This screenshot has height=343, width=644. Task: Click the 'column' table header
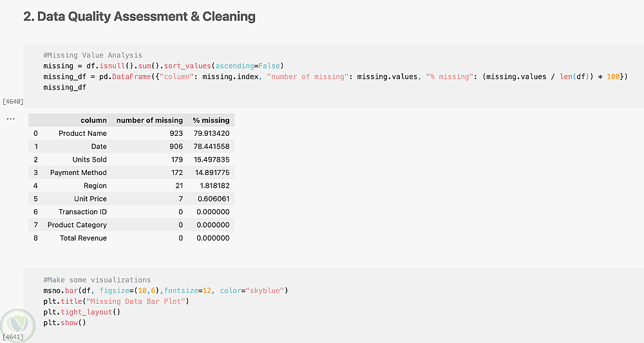click(x=93, y=120)
